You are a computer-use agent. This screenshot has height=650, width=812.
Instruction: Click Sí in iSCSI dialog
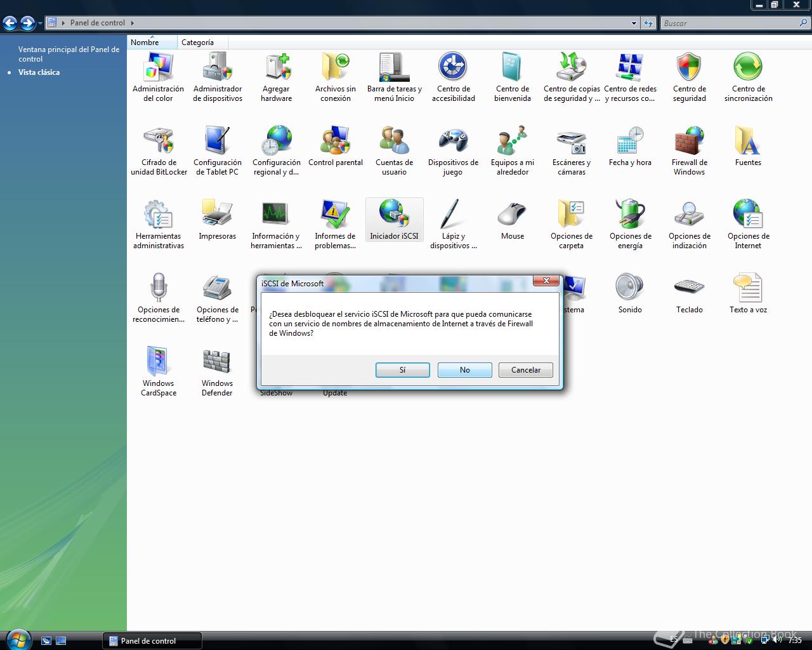403,370
